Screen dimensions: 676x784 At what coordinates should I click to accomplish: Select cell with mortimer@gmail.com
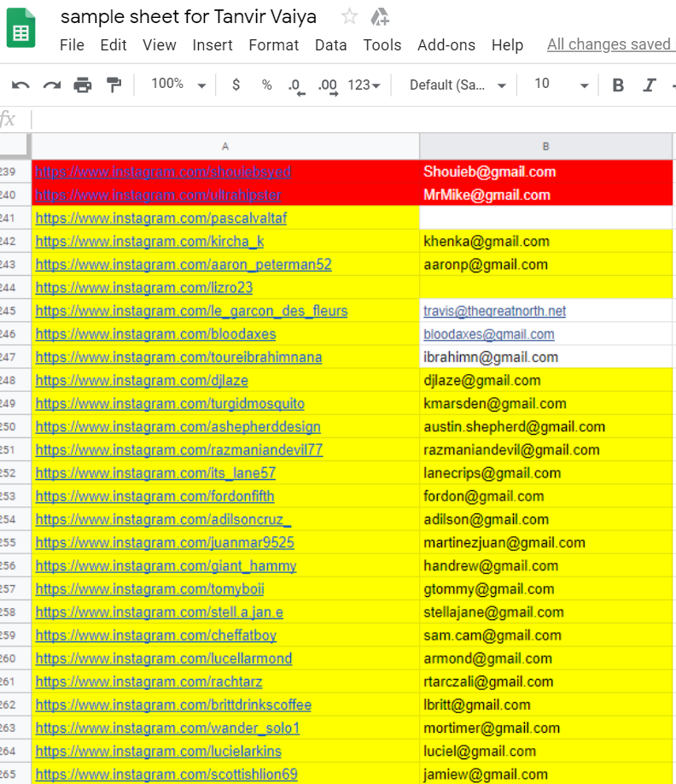[545, 728]
